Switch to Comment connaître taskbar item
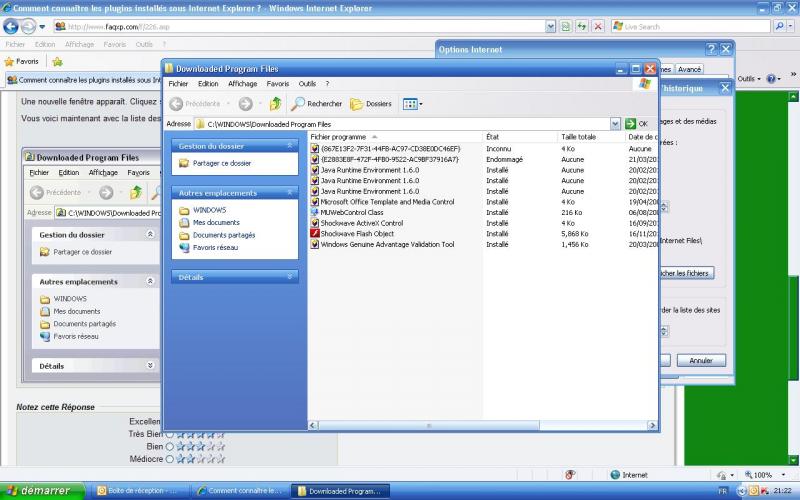The width and height of the screenshot is (800, 500). coord(240,491)
